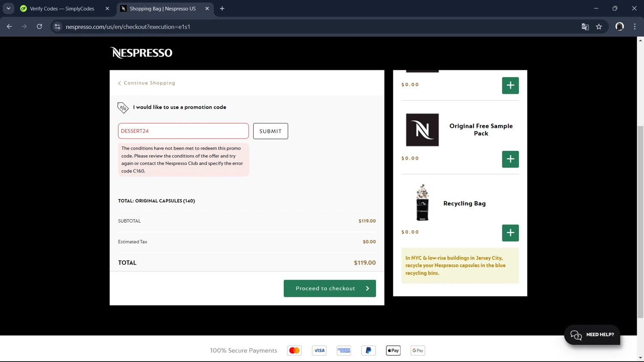Click the Original Free Sample Pack title
Viewport: 644px width, 362px height.
(481, 130)
